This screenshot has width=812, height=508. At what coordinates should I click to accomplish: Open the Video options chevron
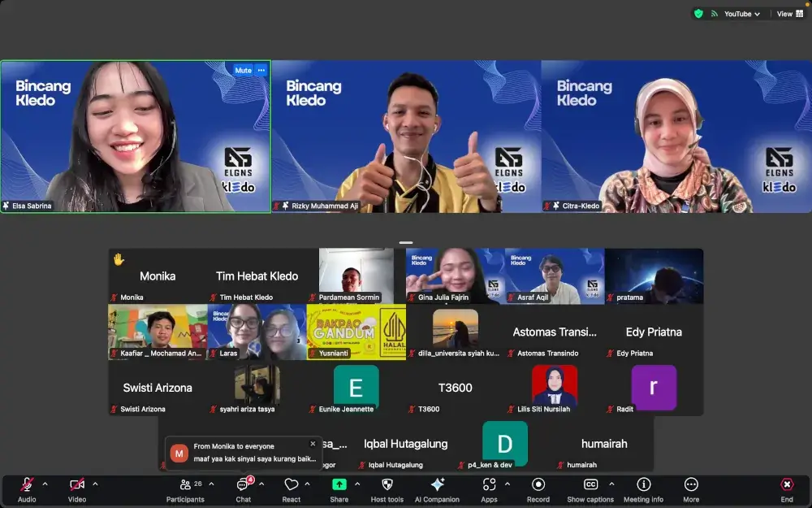(x=95, y=484)
